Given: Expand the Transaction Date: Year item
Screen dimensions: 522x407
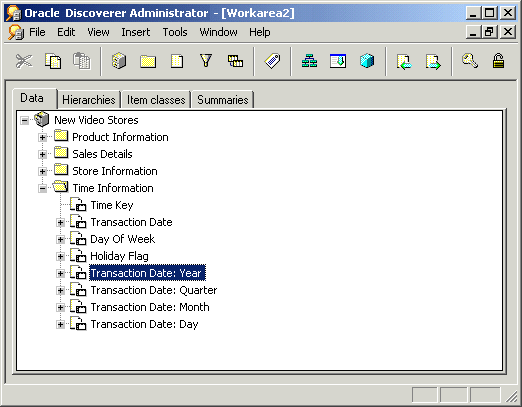Looking at the screenshot, I should point(60,273).
